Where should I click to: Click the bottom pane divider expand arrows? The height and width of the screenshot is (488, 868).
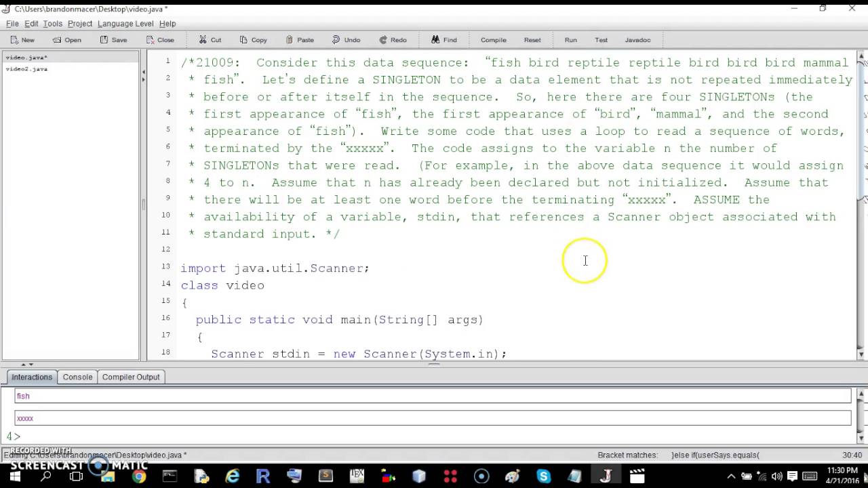pyautogui.click(x=26, y=365)
